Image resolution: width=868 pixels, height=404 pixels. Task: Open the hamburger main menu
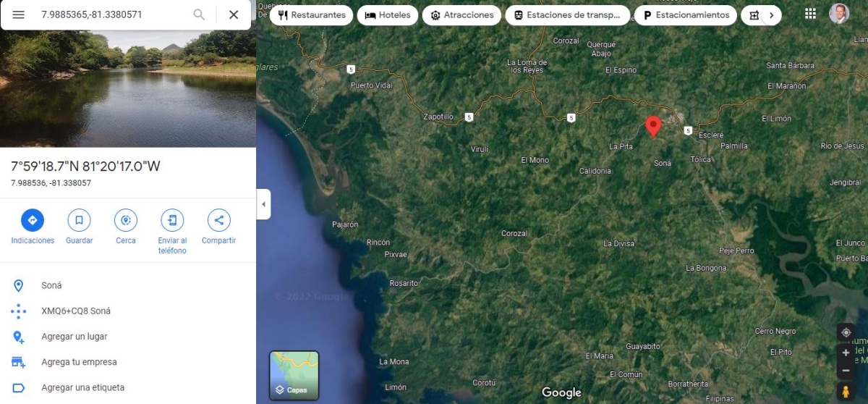(18, 14)
